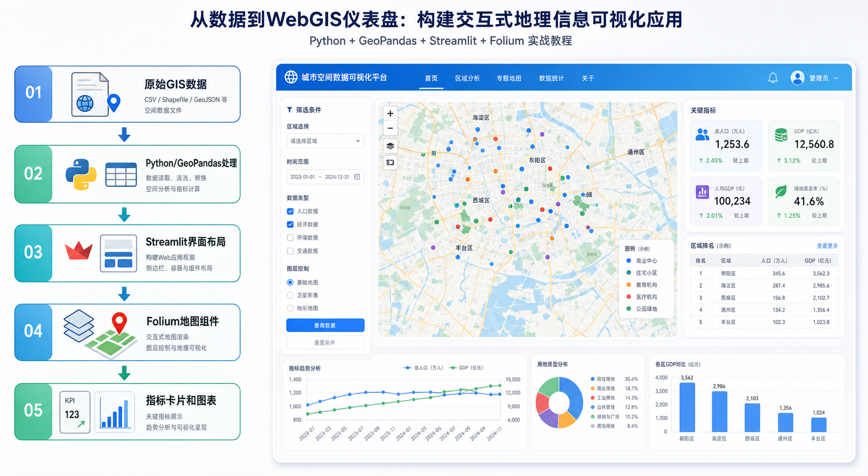Click the date range input 2023-01-01 ~ 2024-12-31
Viewport: 868px width, 476px height.
pyautogui.click(x=325, y=177)
